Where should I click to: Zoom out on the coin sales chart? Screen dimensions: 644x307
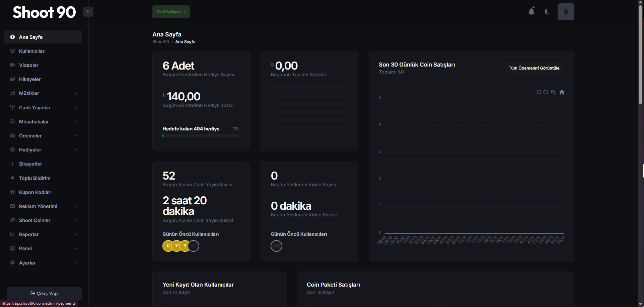546,92
